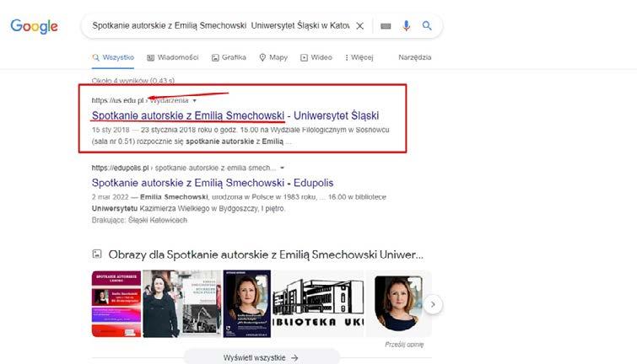
Task: Click the next arrow in image carousel
Action: [x=433, y=304]
